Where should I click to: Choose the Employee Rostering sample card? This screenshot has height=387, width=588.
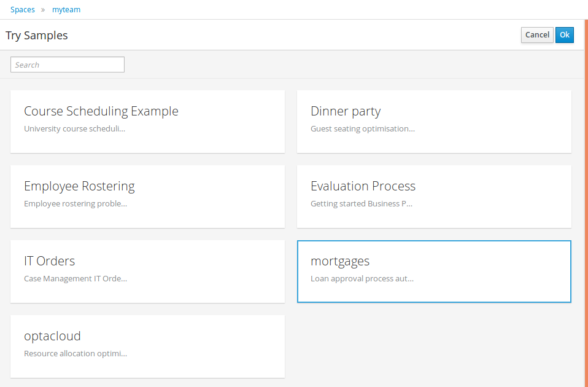click(x=147, y=197)
